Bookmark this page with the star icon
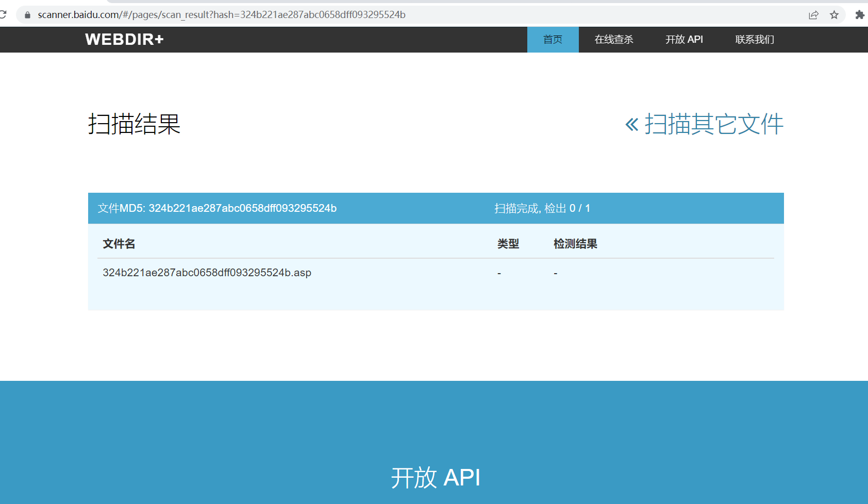Image resolution: width=868 pixels, height=504 pixels. click(834, 15)
